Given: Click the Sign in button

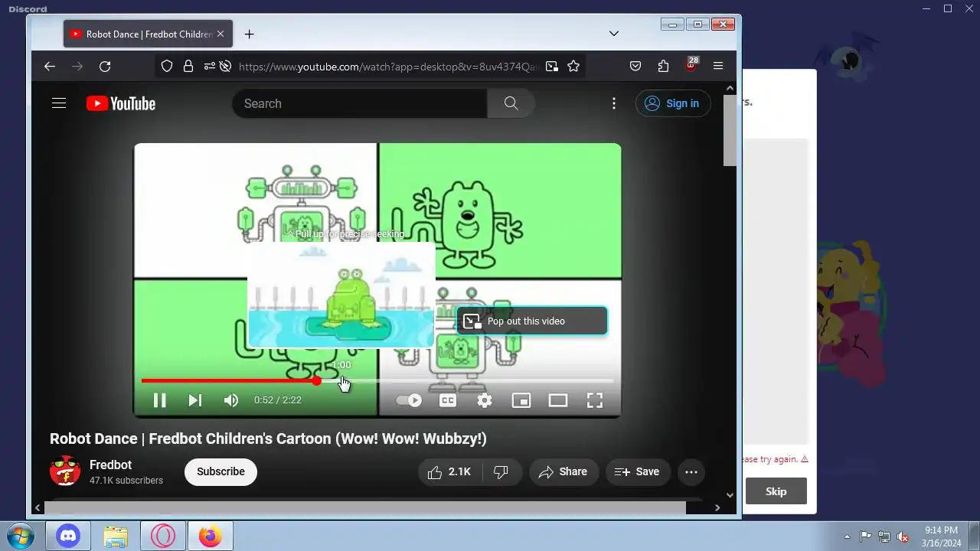Looking at the screenshot, I should (x=673, y=103).
